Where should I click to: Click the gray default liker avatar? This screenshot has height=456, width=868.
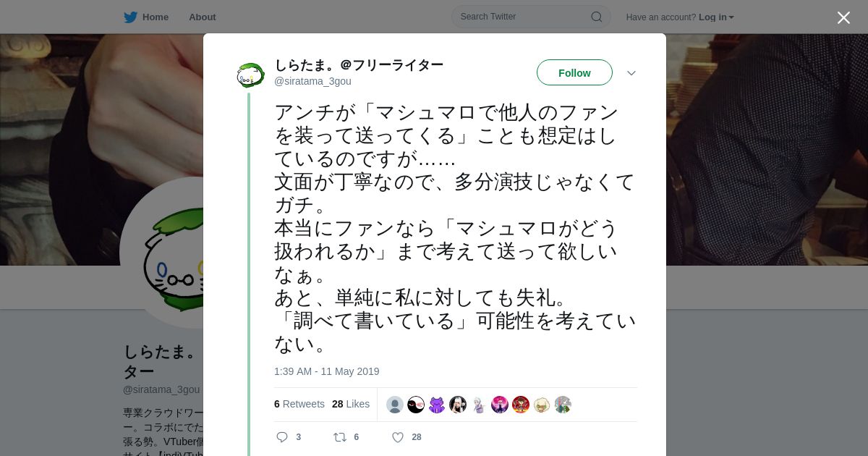tap(395, 405)
